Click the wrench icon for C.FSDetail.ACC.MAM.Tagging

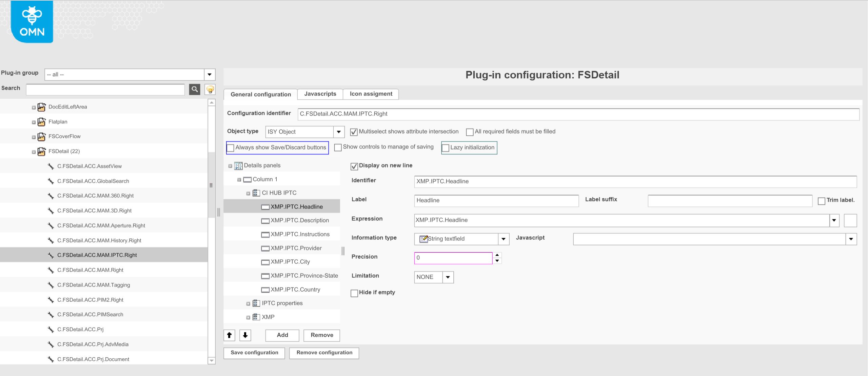click(51, 285)
